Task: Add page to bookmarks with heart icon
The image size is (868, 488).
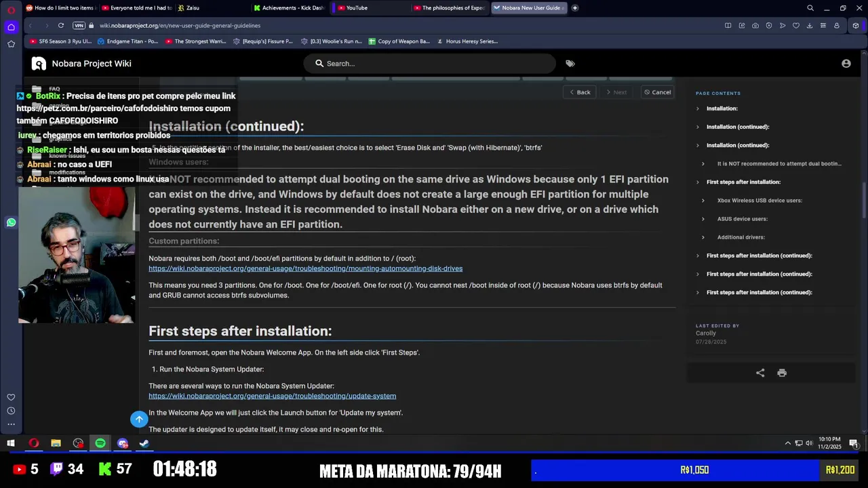Action: [x=796, y=25]
